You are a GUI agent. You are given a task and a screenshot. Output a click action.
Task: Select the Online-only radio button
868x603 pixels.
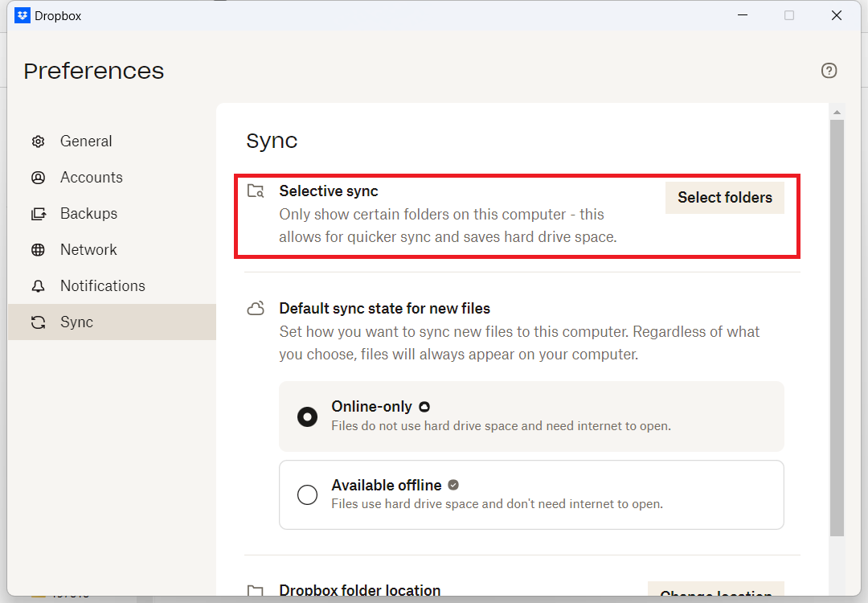coord(307,416)
